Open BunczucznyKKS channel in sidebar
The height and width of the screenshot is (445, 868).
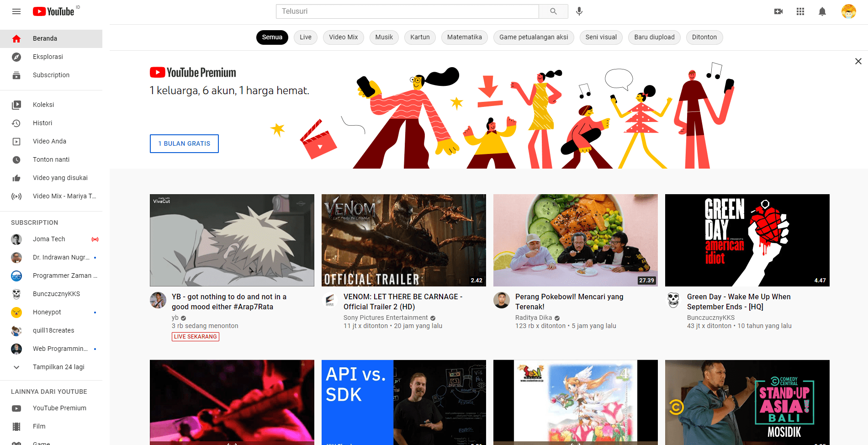coord(51,294)
